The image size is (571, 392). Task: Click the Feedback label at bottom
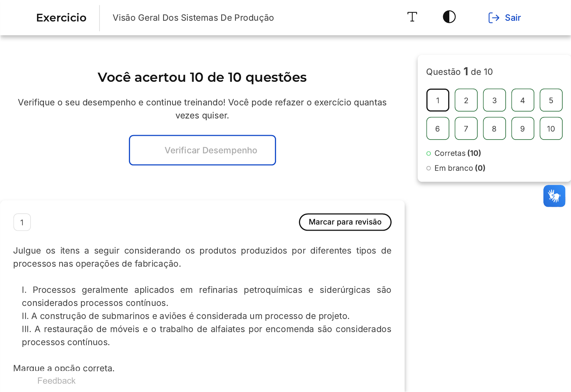56,381
